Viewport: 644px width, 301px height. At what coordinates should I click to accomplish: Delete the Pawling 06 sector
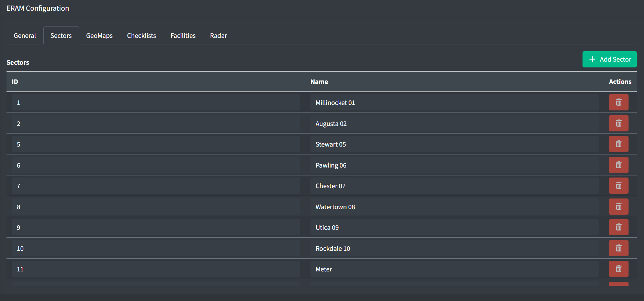(619, 165)
